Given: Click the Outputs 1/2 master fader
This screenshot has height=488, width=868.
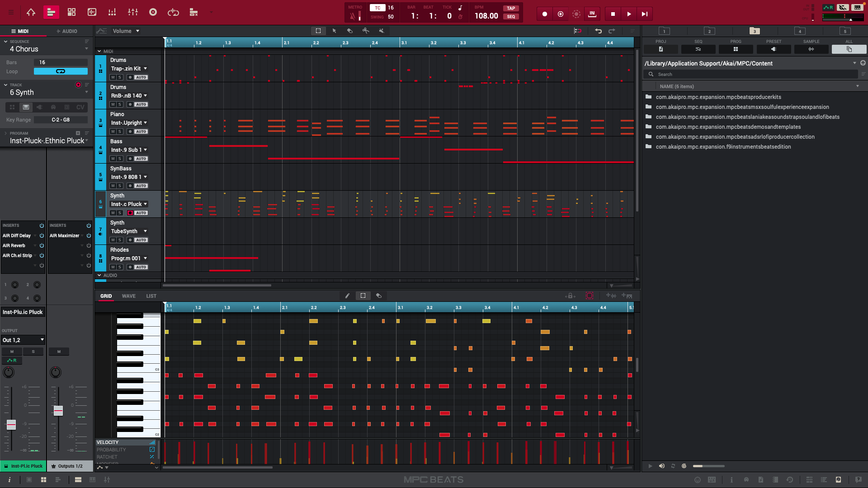Looking at the screenshot, I should coord(58,411).
